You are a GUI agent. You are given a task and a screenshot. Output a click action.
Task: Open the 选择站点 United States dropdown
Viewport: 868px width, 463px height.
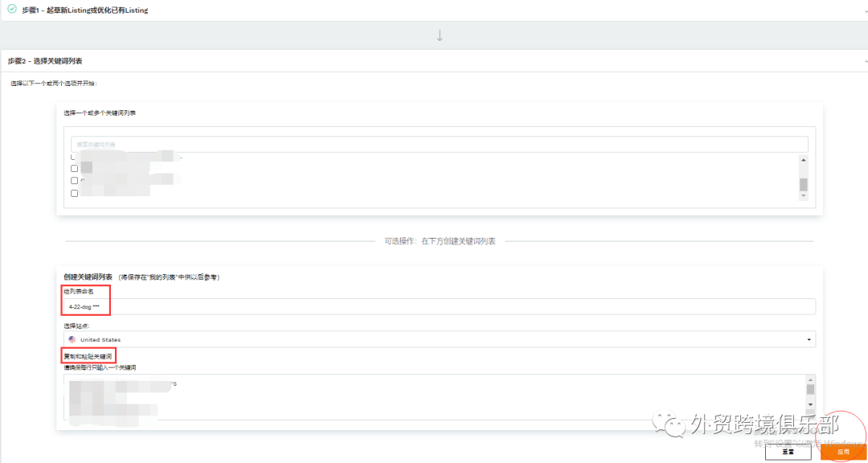pyautogui.click(x=440, y=339)
